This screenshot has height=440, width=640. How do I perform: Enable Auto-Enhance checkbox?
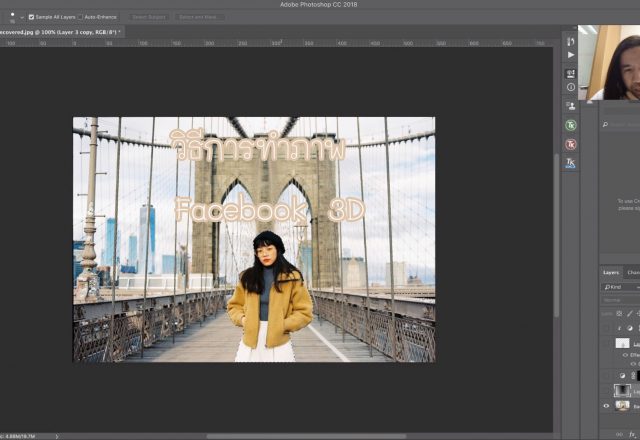point(80,17)
